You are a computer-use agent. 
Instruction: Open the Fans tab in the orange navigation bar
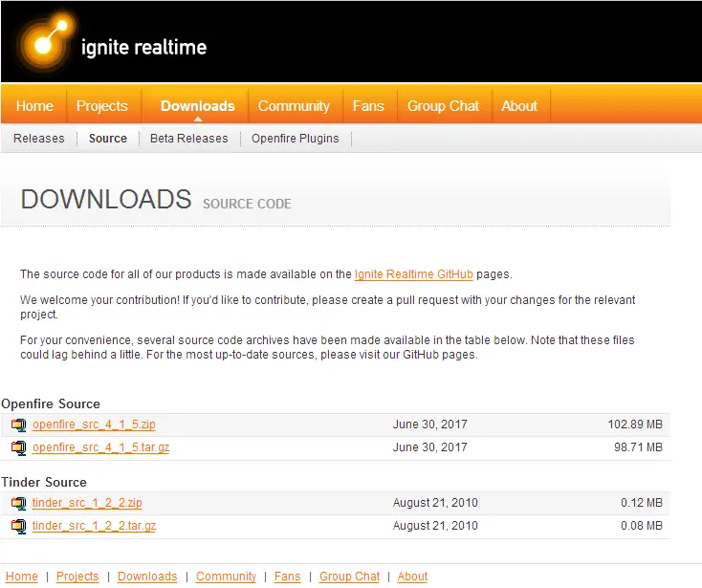[x=368, y=106]
